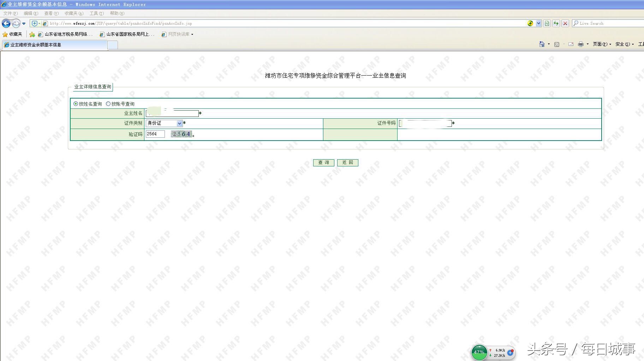Open a new blank tab
The width and height of the screenshot is (644, 361).
coord(113,45)
